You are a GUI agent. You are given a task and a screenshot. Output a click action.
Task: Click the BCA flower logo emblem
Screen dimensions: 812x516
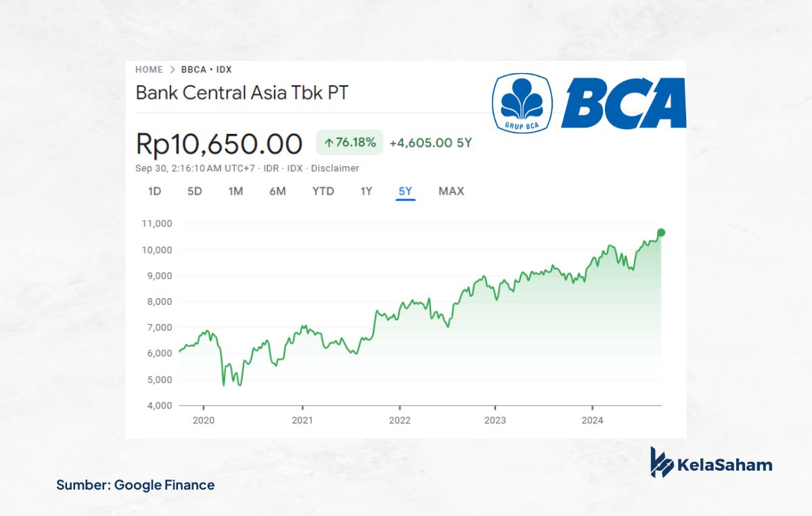(x=522, y=103)
